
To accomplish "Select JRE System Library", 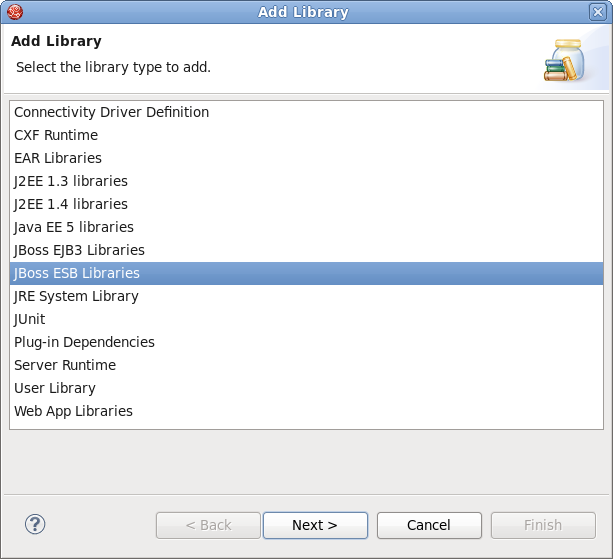I will click(x=76, y=296).
